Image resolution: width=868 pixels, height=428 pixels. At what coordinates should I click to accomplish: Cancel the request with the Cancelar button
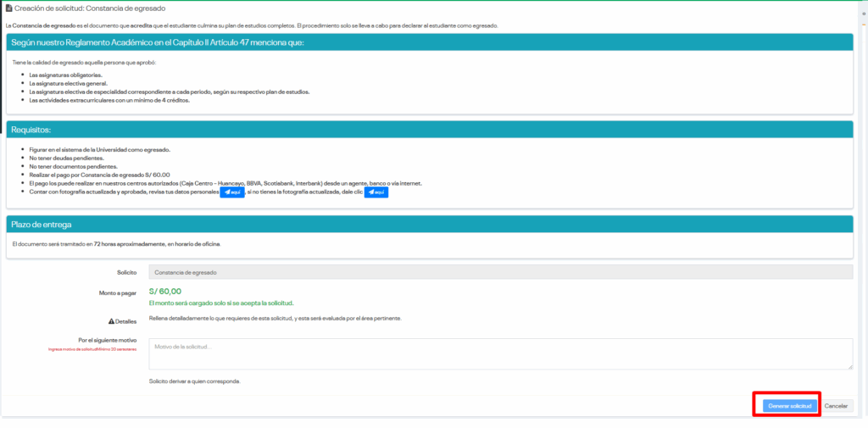click(x=836, y=406)
